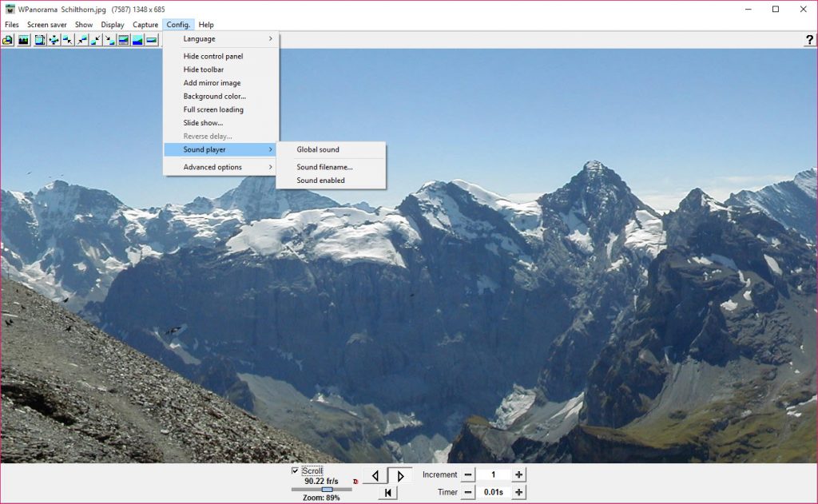
Task: Select Global sound in submenu
Action: click(331, 149)
